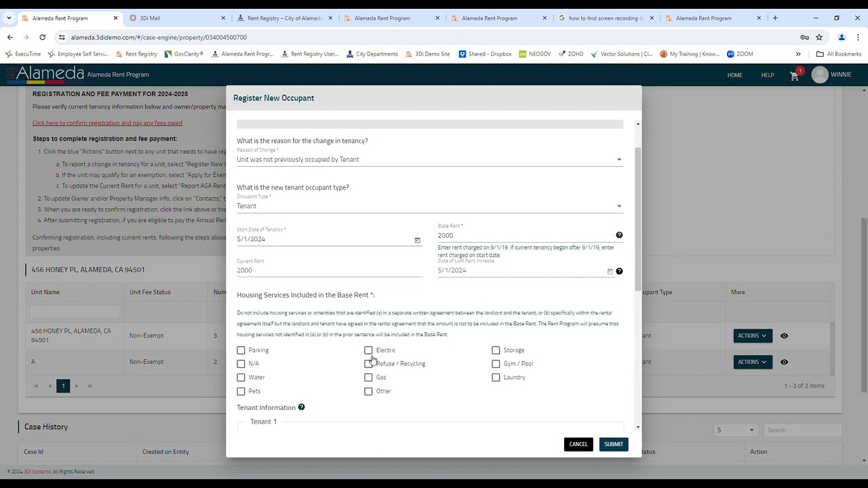Check the Electric checkbox
Image resolution: width=868 pixels, height=488 pixels.
coord(368,350)
